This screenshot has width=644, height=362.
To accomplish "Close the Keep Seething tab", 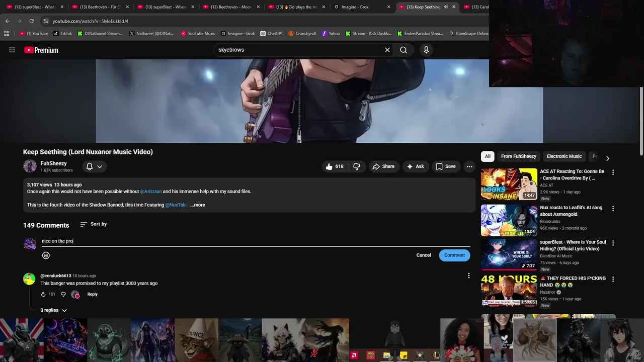I will (454, 7).
